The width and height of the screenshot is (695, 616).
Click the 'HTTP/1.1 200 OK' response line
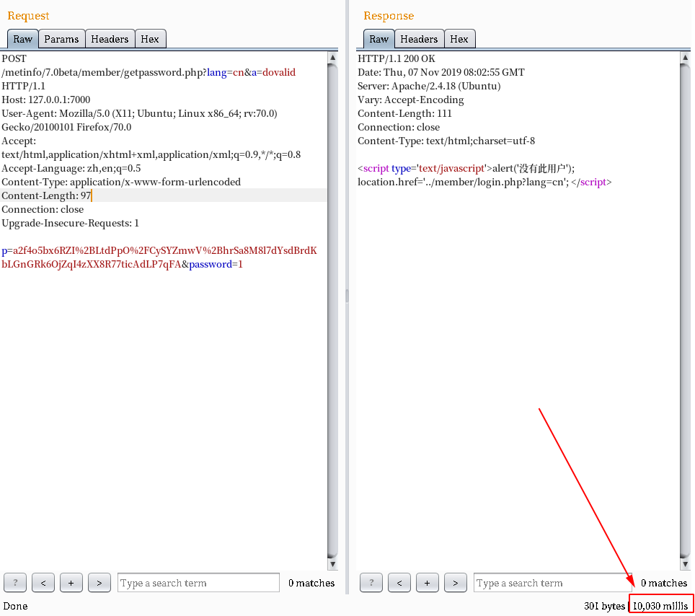tap(397, 58)
